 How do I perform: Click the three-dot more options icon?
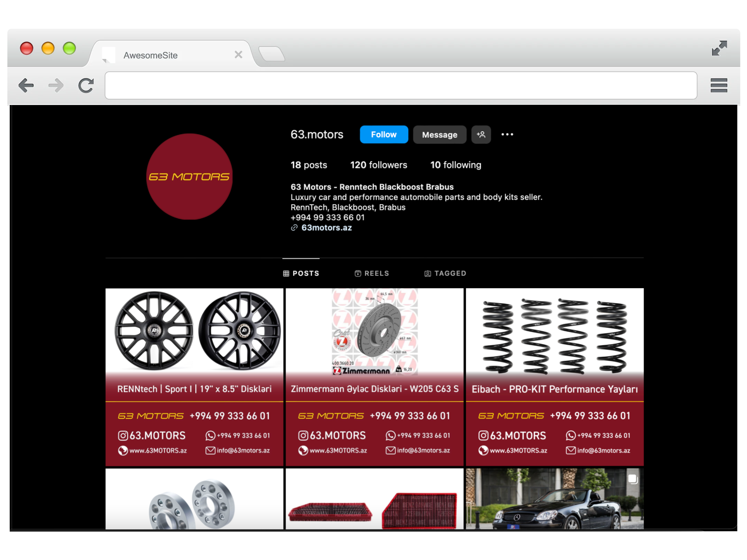click(x=507, y=135)
